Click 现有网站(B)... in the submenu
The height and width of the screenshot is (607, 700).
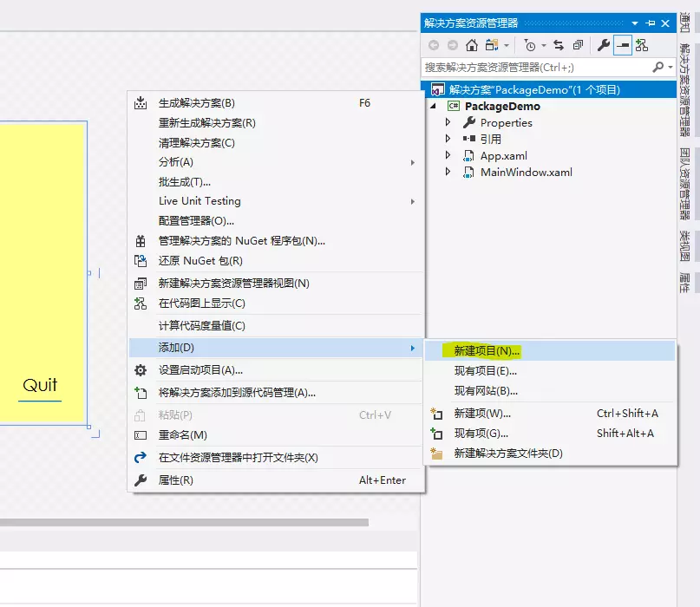550,391
